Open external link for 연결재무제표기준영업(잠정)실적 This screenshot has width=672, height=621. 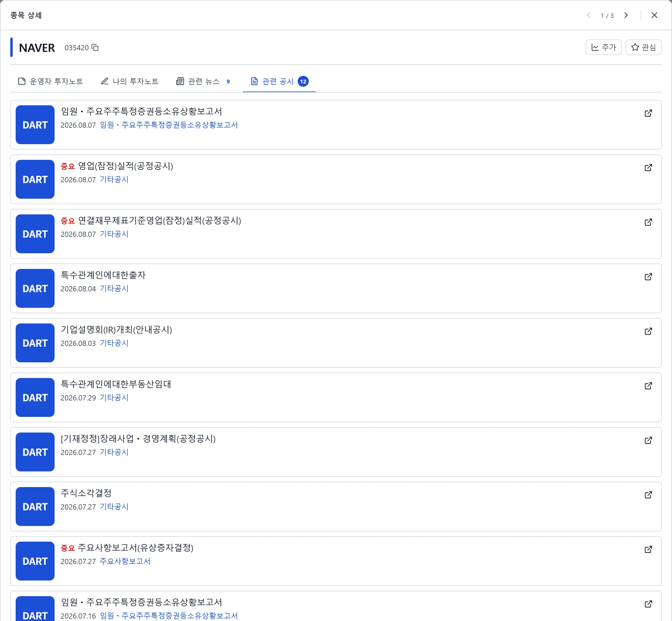point(648,222)
